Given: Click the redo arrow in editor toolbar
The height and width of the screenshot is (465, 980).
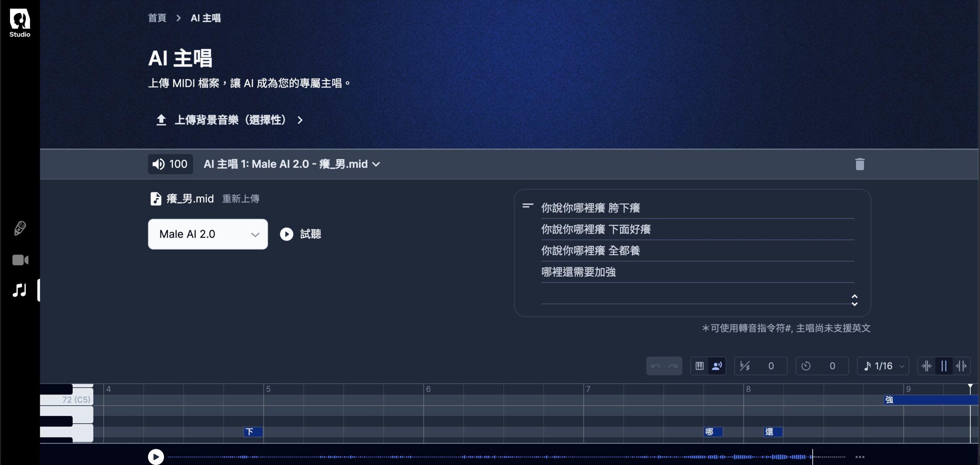Looking at the screenshot, I should pyautogui.click(x=673, y=366).
